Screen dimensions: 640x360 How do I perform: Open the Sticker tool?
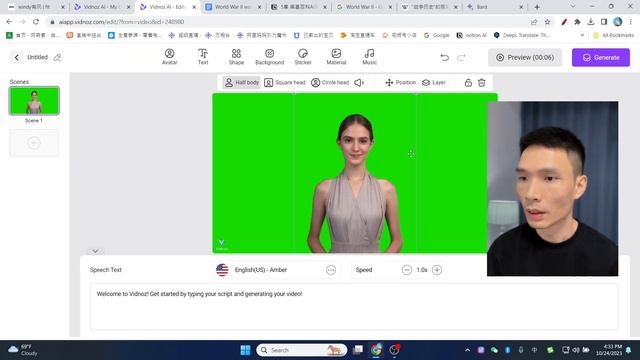click(x=303, y=57)
